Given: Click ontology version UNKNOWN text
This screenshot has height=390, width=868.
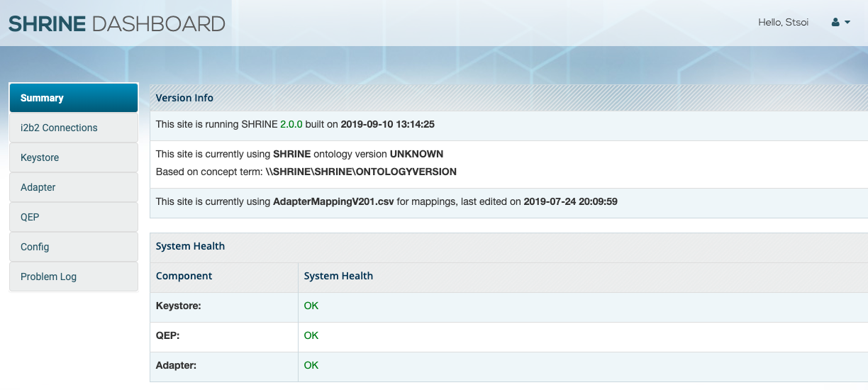Looking at the screenshot, I should click(x=417, y=154).
